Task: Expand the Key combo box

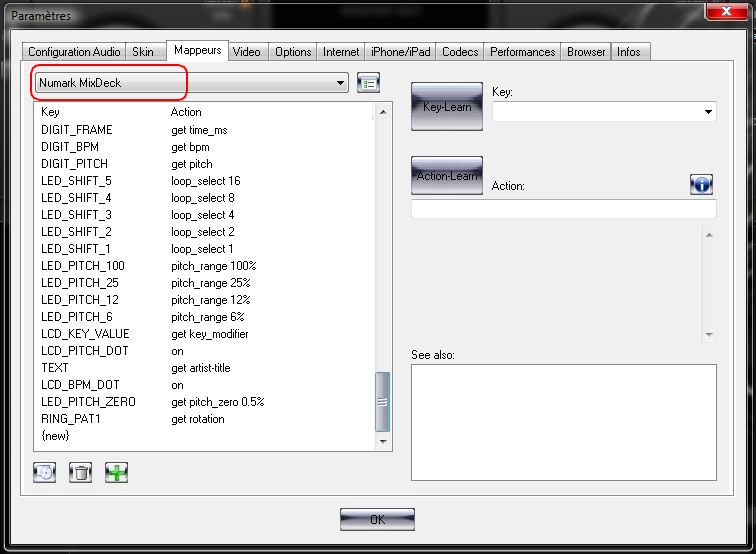Action: [x=708, y=111]
